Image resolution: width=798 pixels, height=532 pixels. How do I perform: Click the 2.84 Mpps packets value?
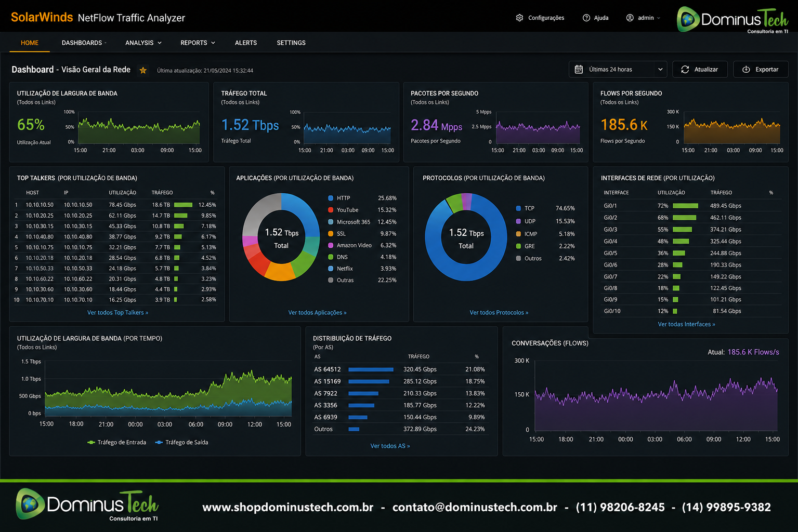(436, 125)
